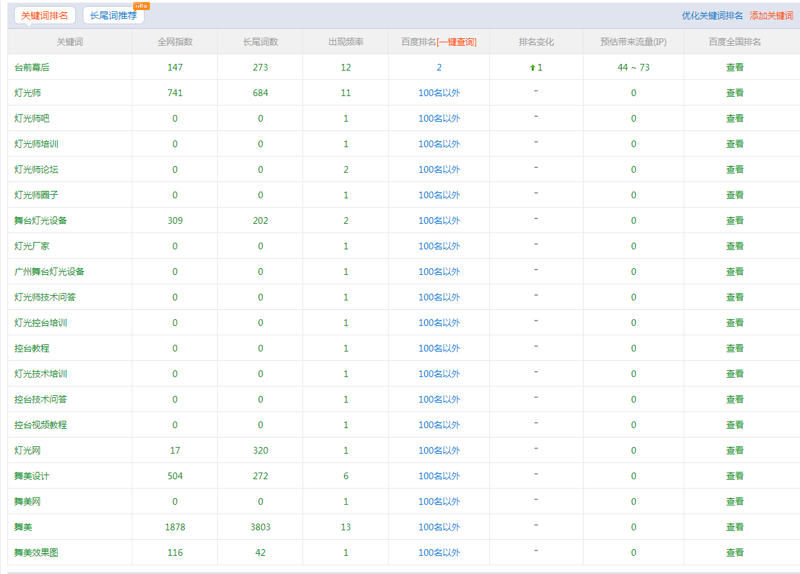Click the 添加关键词 link

pyautogui.click(x=771, y=16)
